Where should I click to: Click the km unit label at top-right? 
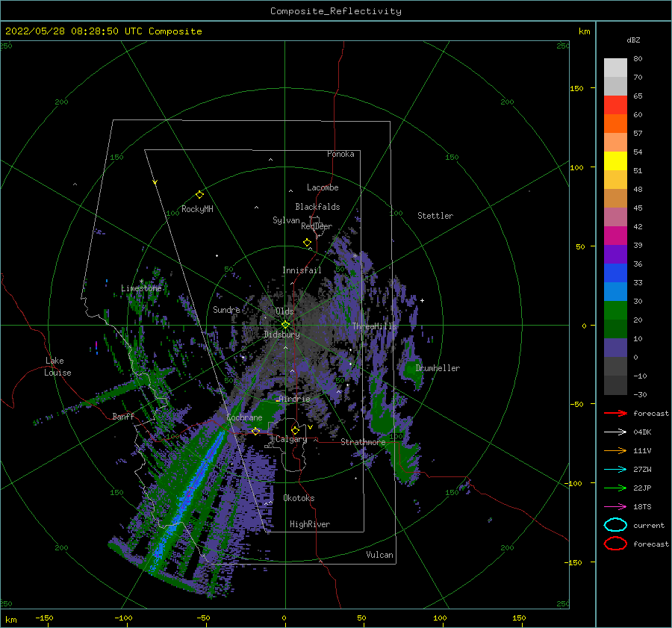click(584, 31)
